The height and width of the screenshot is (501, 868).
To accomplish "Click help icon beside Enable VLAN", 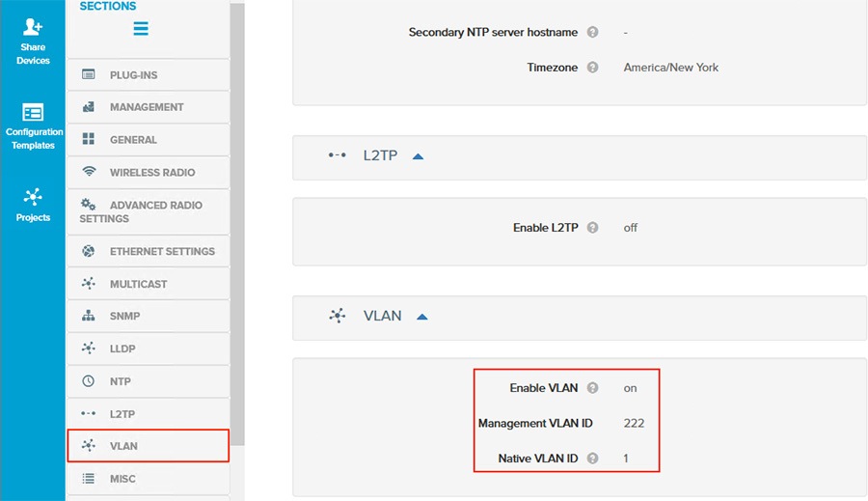I will [593, 388].
